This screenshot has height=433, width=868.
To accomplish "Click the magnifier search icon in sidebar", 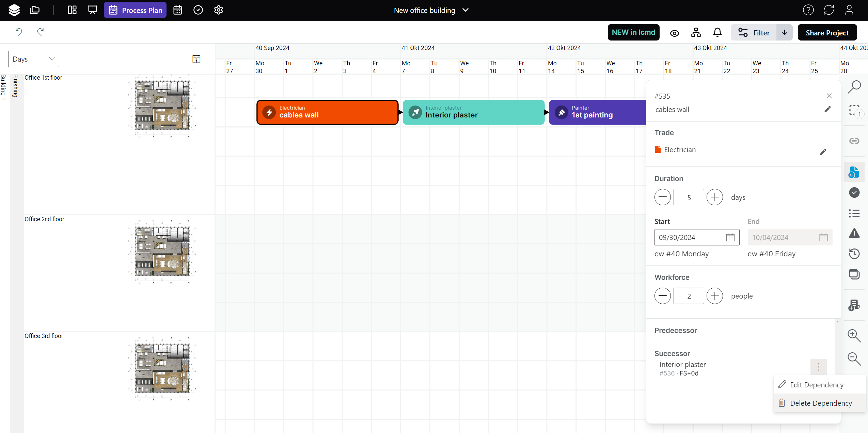I will click(x=854, y=87).
